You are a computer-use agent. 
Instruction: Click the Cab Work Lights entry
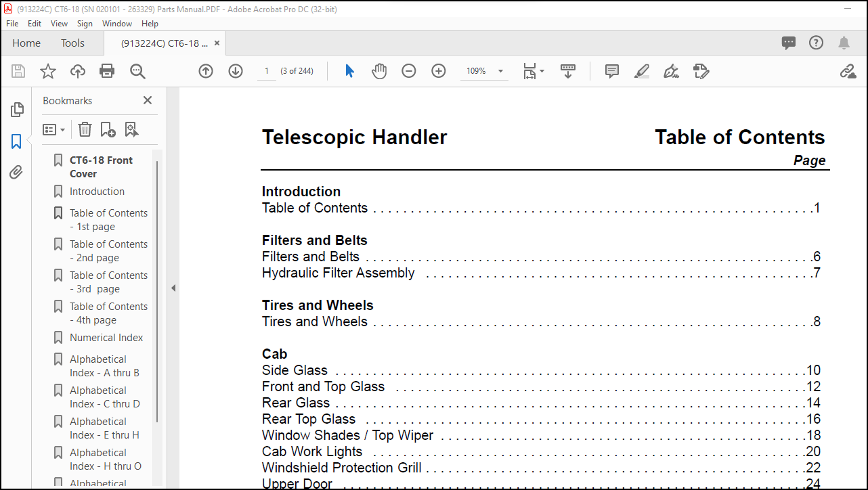[312, 451]
